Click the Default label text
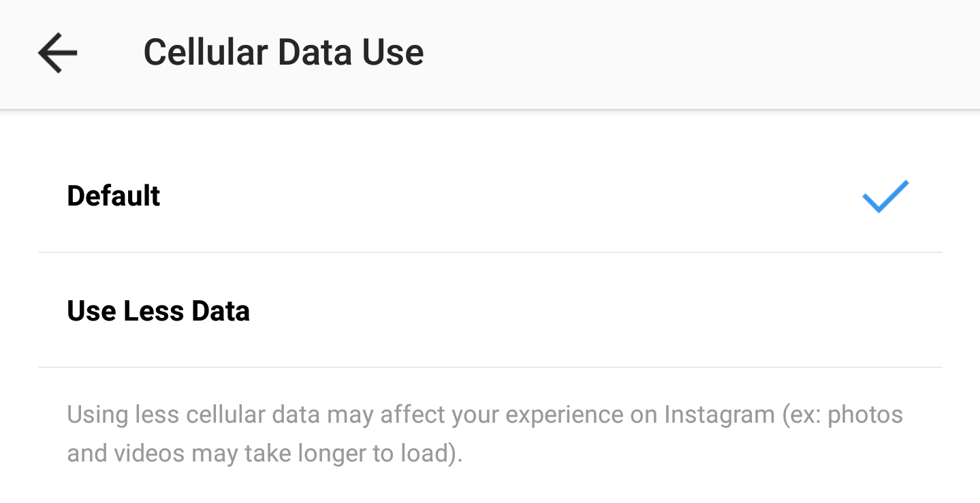980x503 pixels. coord(113,196)
